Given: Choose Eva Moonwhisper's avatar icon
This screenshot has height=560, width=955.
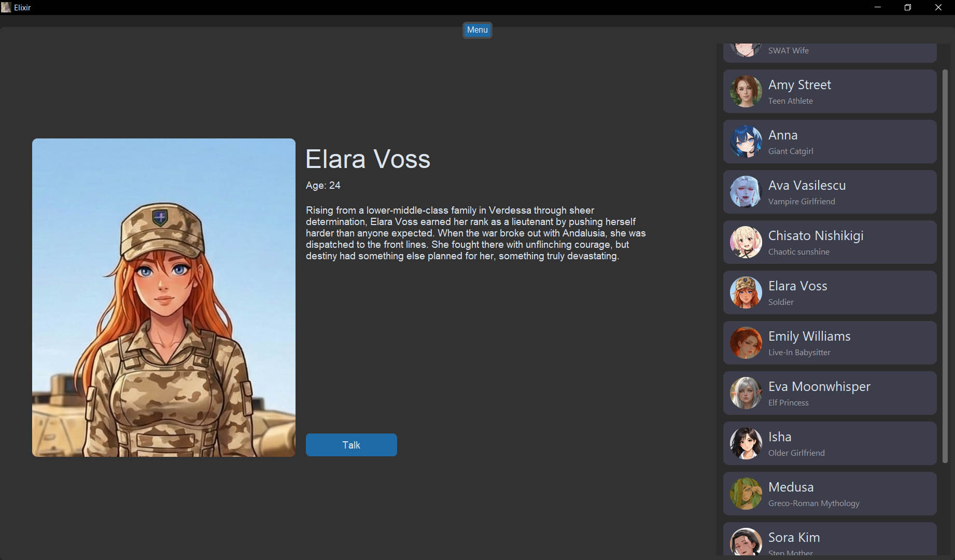Looking at the screenshot, I should pyautogui.click(x=746, y=393).
